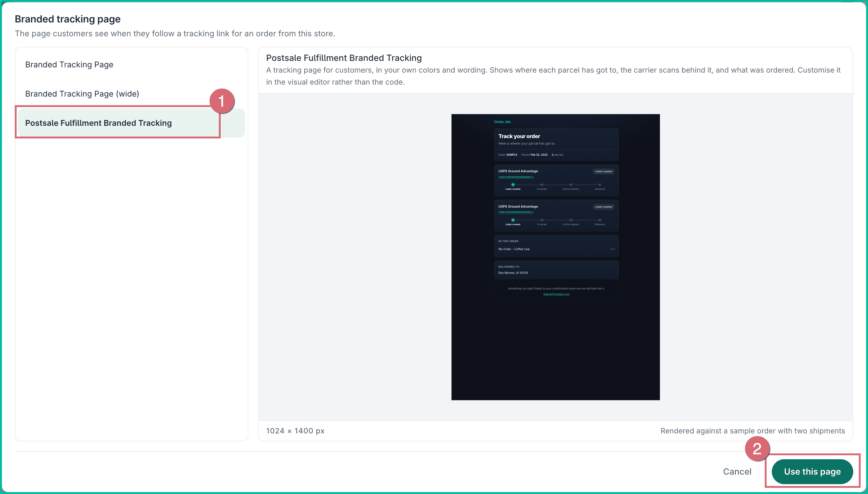Viewport: 868px width, 494px height.
Task: Select "Postsale Fulfillment Branded Tracking" in the template list
Action: (131, 123)
